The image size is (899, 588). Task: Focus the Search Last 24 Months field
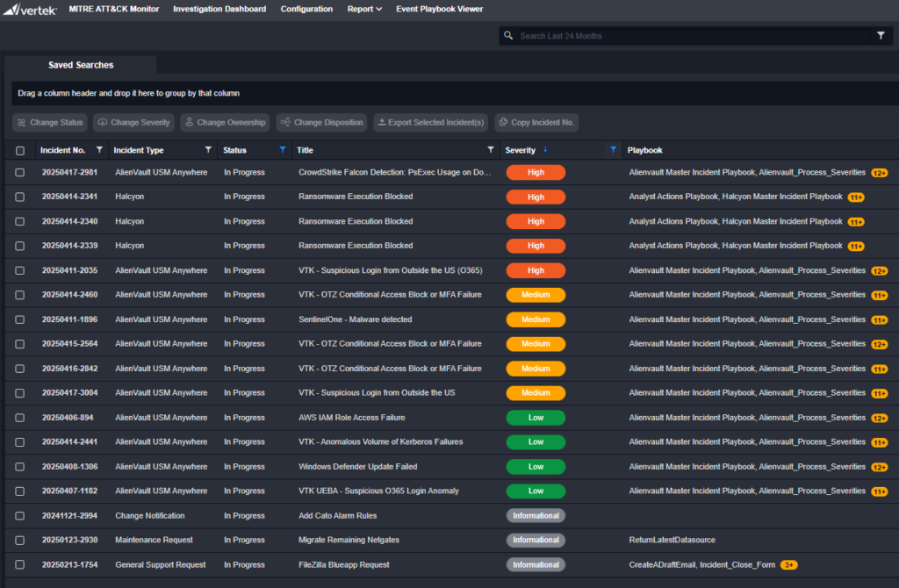[694, 35]
